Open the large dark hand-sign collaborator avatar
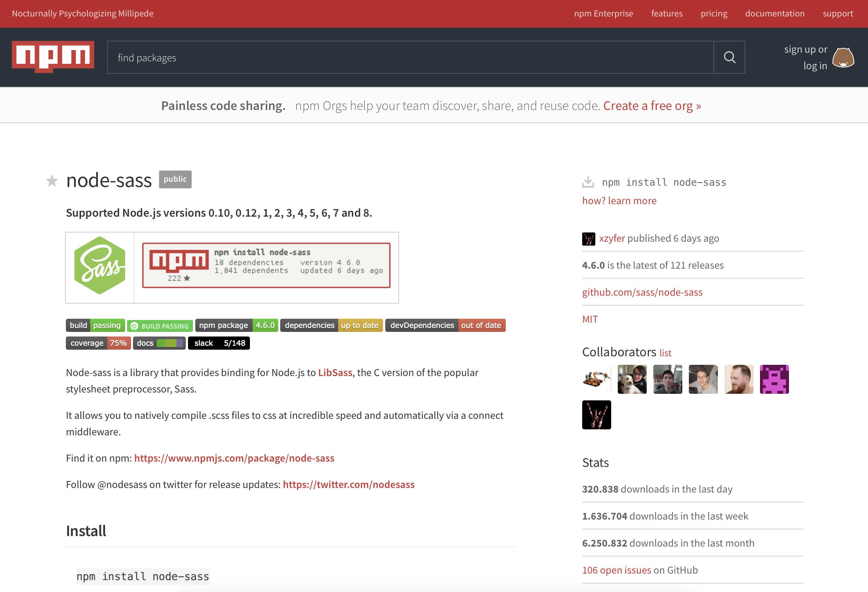The width and height of the screenshot is (868, 592). pos(596,415)
